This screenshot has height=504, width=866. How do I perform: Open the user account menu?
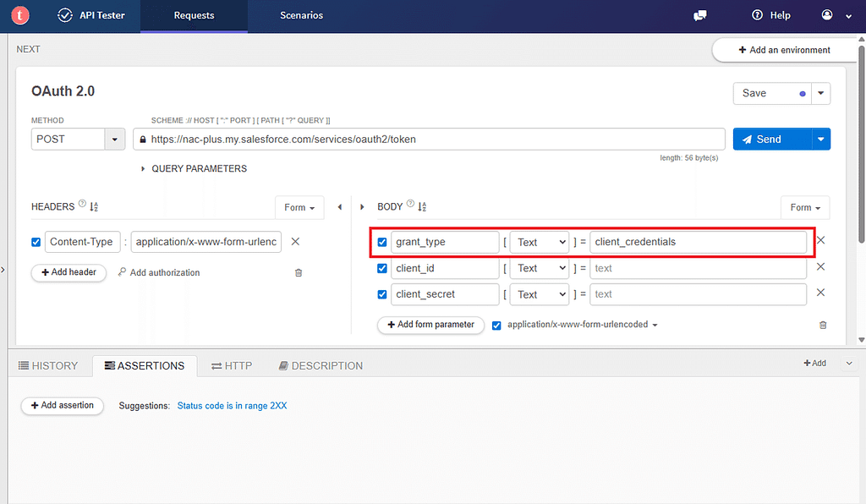836,15
